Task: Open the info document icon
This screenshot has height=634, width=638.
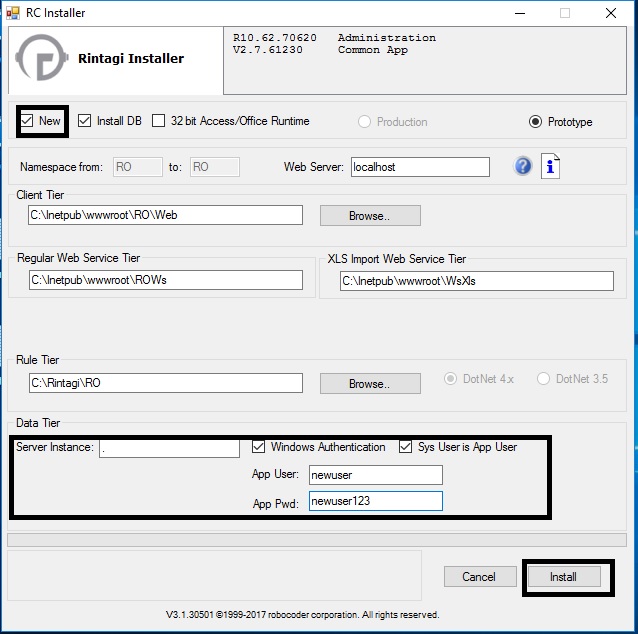Action: pyautogui.click(x=550, y=166)
